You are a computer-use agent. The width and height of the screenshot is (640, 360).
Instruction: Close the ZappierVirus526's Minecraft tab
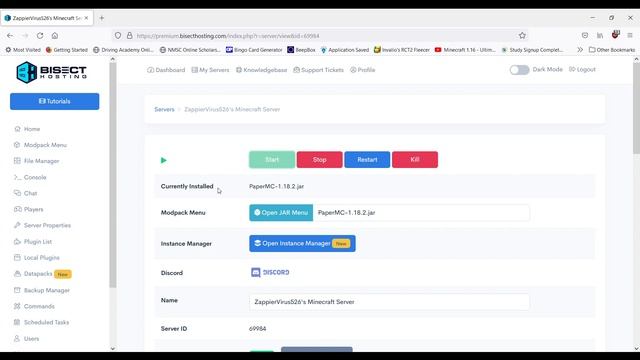[x=86, y=18]
